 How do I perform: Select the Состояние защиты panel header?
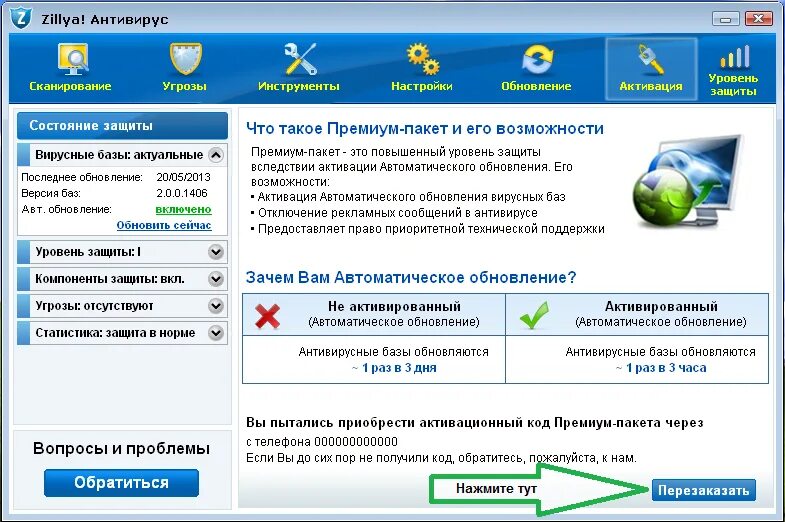coord(122,125)
